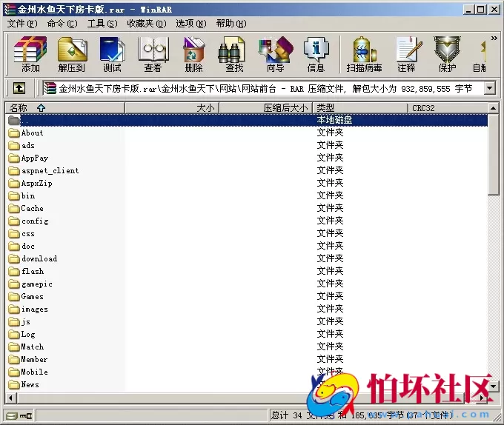Show archive Info (信息) icon

point(316,53)
